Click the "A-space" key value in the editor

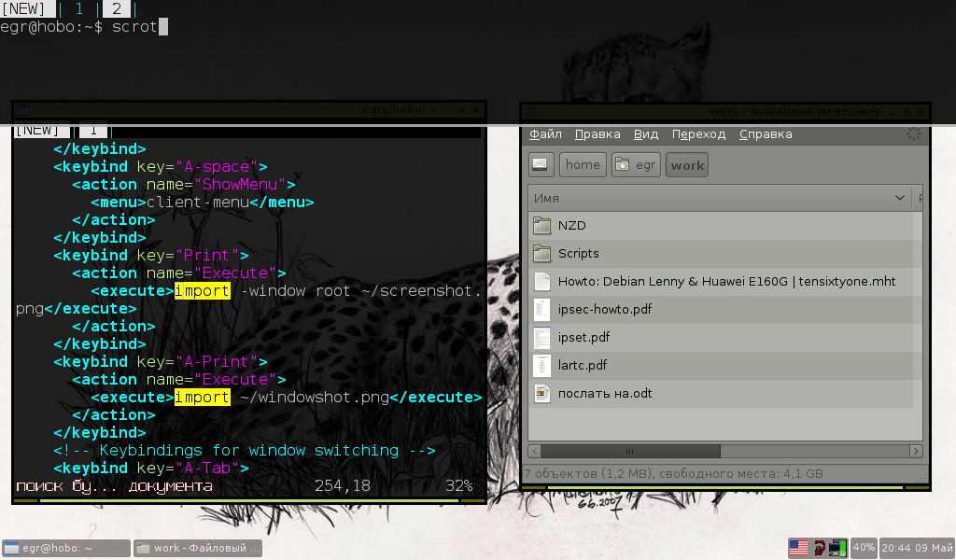(x=217, y=167)
